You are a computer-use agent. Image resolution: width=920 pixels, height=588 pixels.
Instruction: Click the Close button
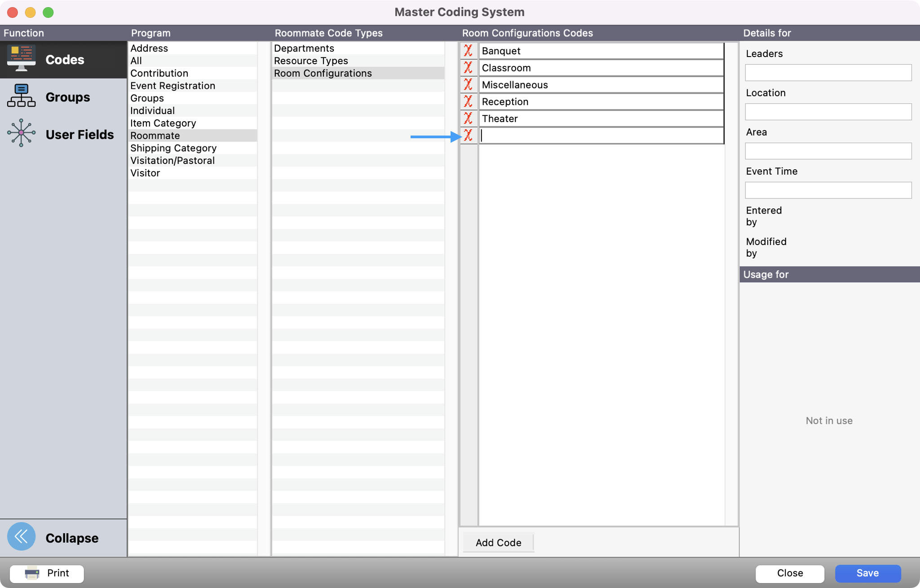789,573
